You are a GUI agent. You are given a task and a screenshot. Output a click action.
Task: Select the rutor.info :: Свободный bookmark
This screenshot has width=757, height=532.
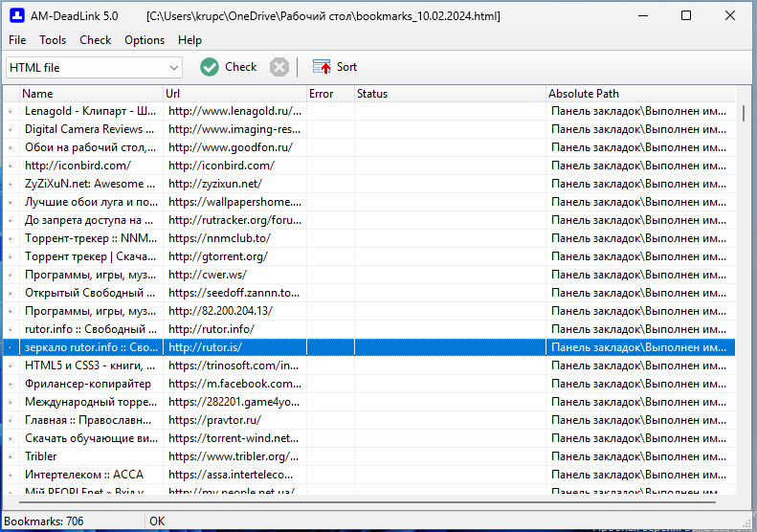[x=368, y=329]
